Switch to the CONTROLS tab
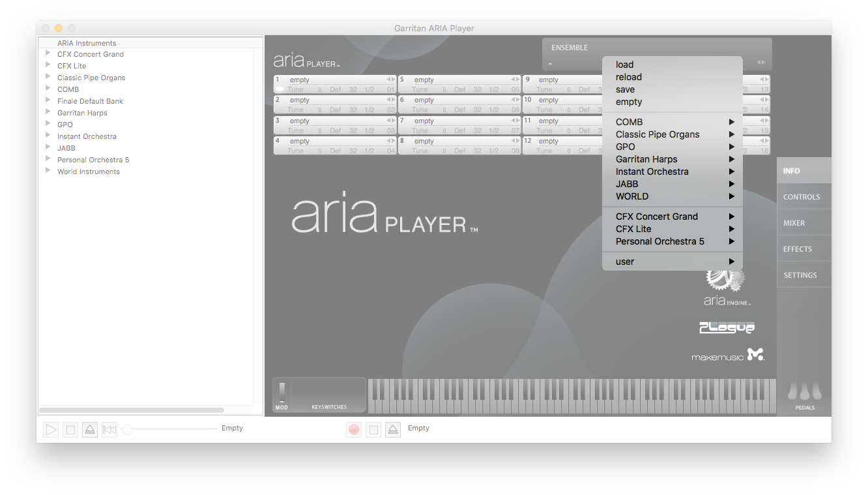 [804, 197]
